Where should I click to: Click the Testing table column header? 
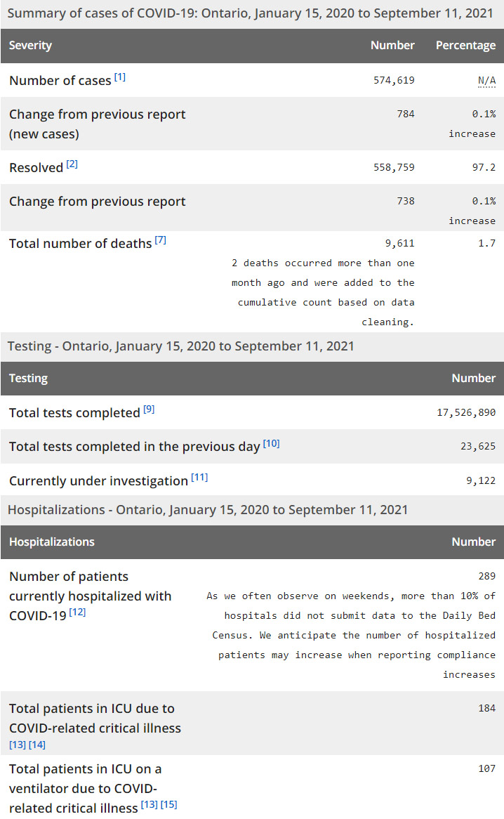(29, 379)
